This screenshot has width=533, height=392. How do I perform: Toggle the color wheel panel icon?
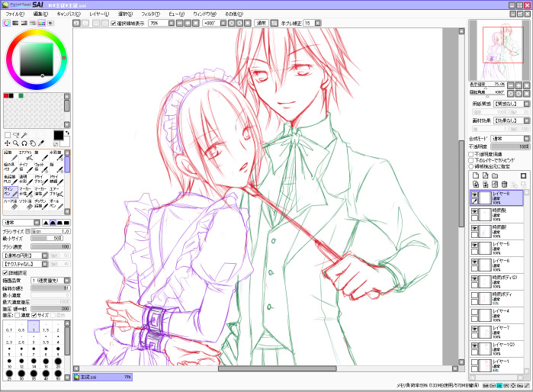[6, 23]
